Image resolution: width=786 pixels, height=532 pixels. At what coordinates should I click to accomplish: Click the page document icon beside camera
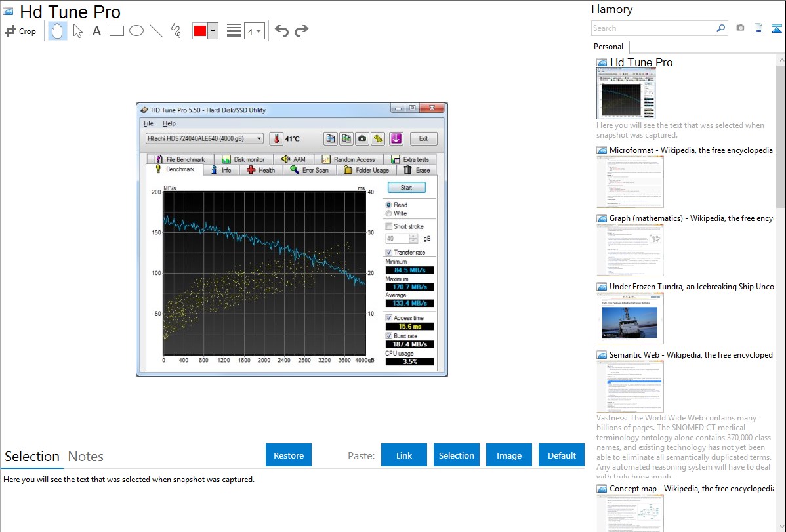point(758,29)
